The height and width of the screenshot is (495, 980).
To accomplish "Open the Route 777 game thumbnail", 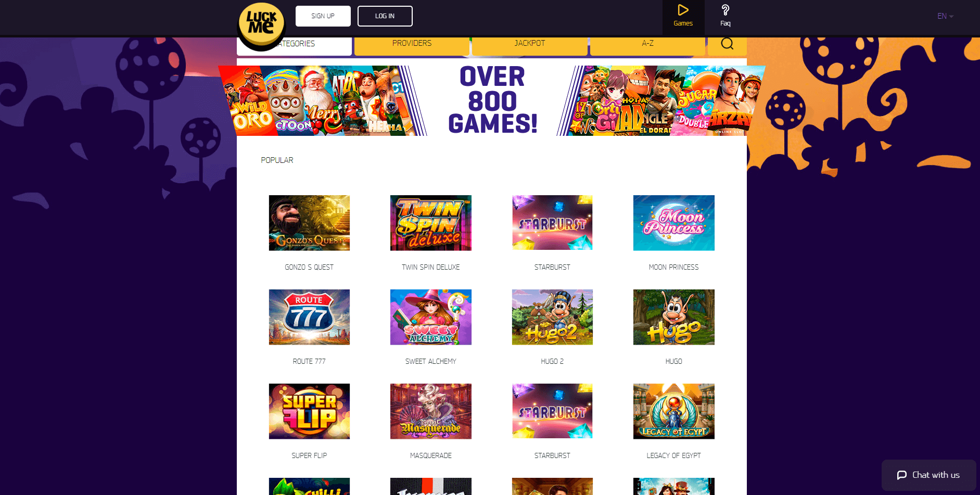I will (x=309, y=317).
